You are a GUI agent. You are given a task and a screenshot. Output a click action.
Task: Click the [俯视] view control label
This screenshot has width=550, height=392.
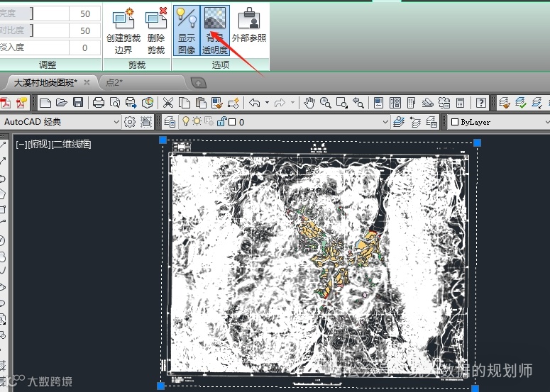[x=39, y=144]
